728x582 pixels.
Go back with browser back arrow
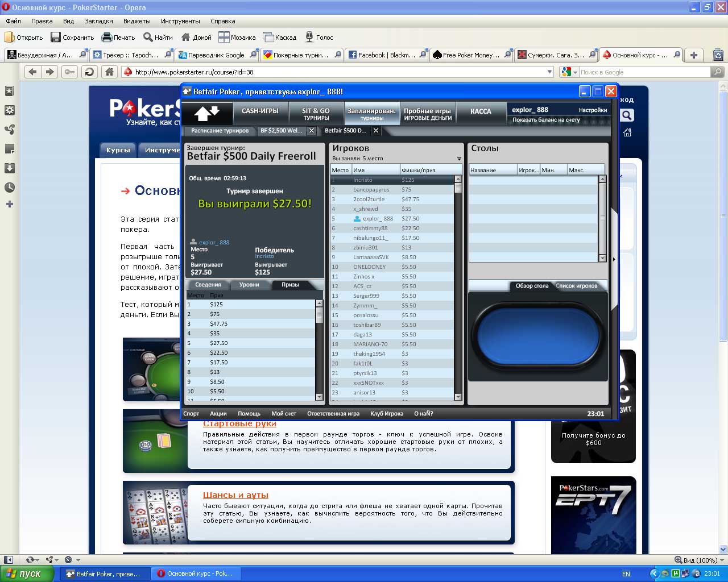tap(32, 72)
